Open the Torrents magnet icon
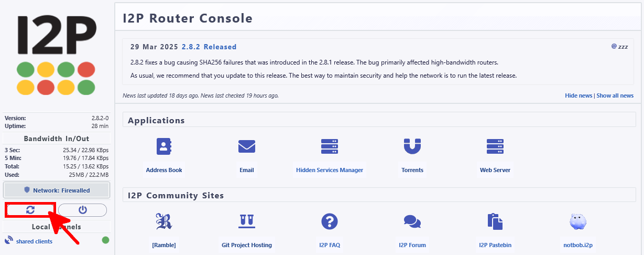Viewport: 644px width, 255px height. pos(412,146)
